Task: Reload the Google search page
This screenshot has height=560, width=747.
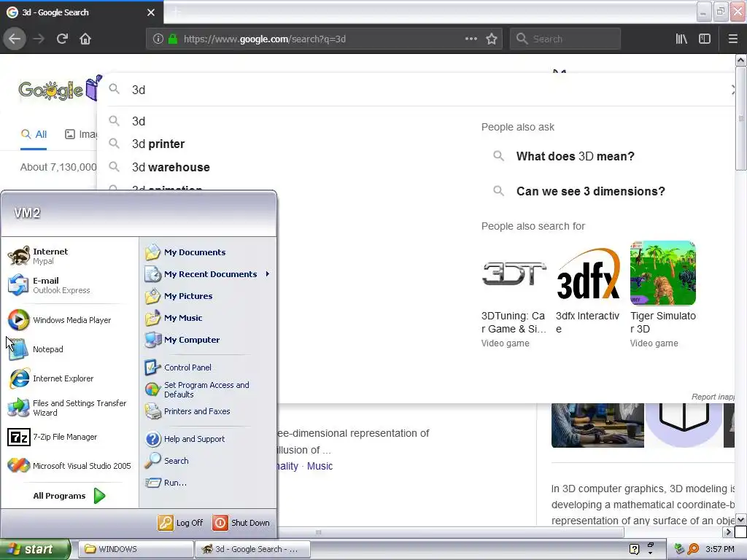Action: point(62,39)
